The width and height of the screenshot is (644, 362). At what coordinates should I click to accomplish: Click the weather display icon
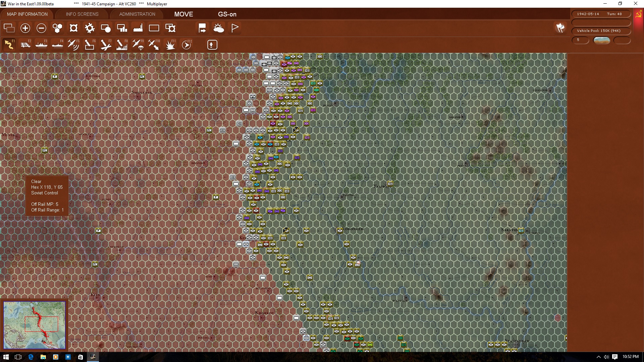click(x=219, y=28)
